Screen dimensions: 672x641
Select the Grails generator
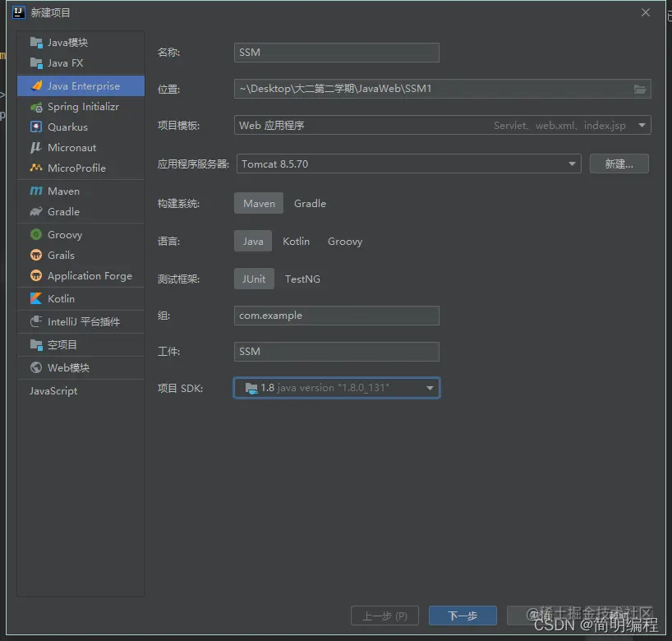(62, 255)
